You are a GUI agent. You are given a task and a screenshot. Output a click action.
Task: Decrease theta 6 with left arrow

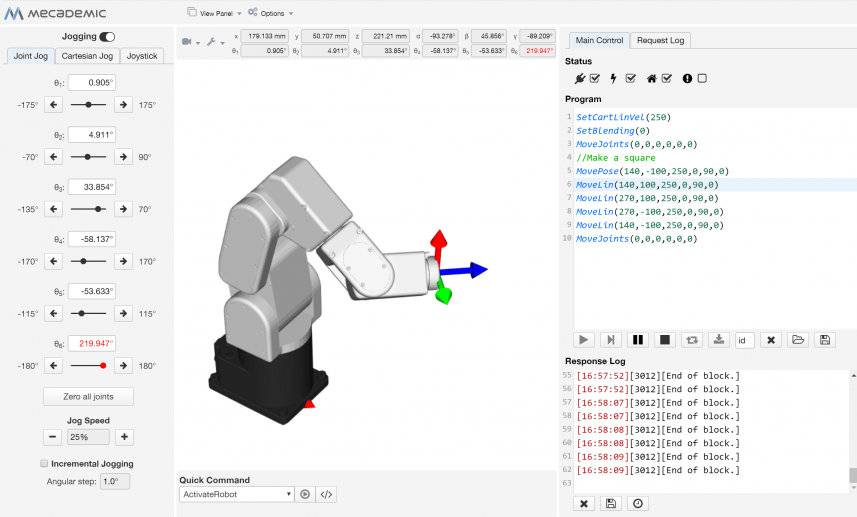tap(53, 366)
